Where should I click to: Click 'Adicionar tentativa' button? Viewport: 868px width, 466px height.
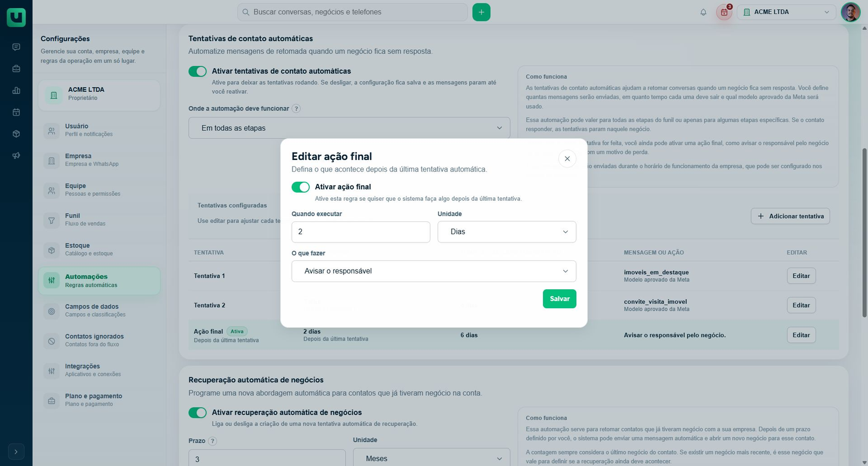click(x=790, y=216)
